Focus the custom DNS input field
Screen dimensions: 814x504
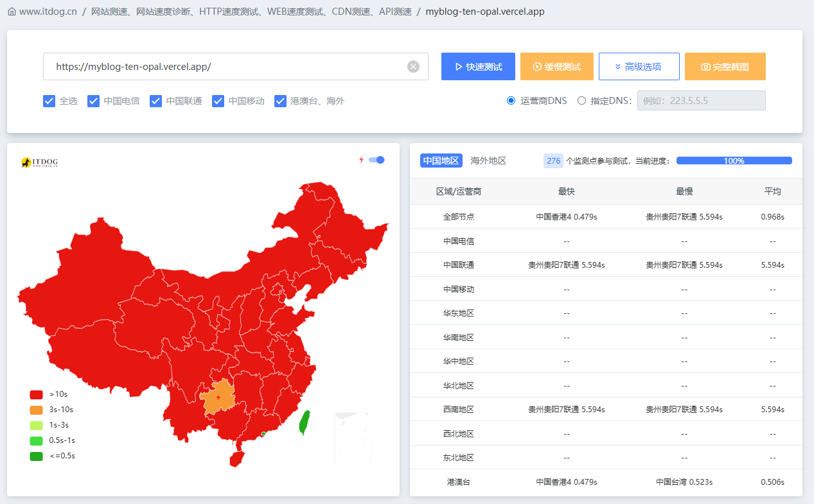(x=701, y=101)
